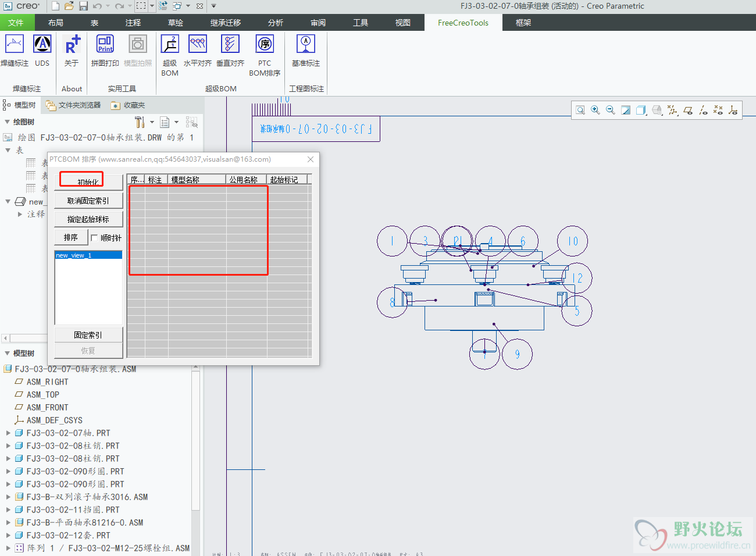Screen dimensions: 756x556
Task: Click the display style cube icon
Action: coord(641,110)
